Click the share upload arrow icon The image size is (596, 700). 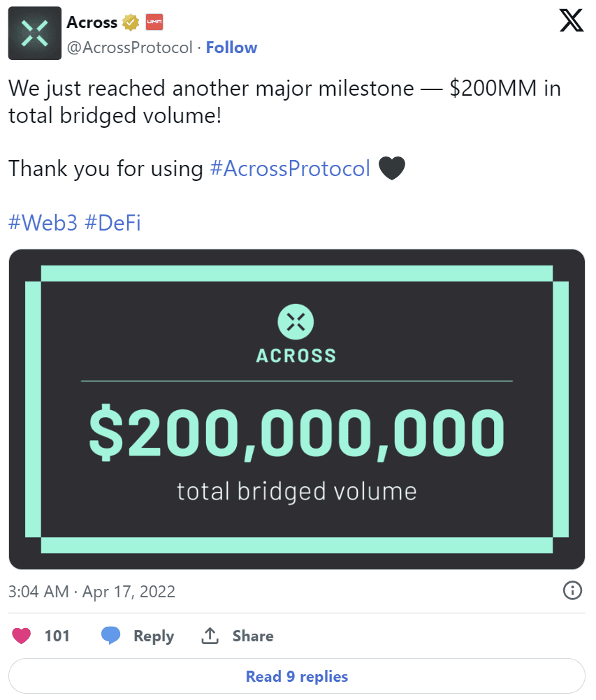pyautogui.click(x=210, y=636)
